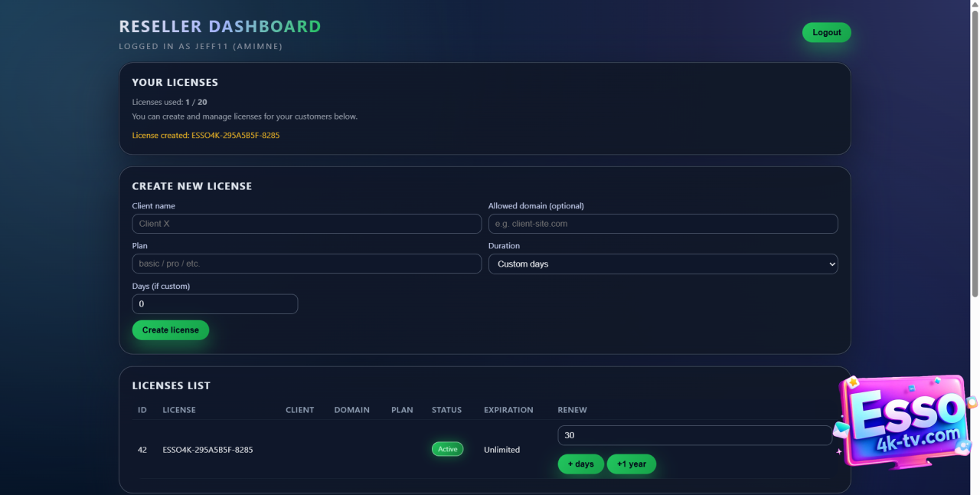Viewport: 980px width, 495px height.
Task: Click the Esso 4k-tv.com logo
Action: [x=905, y=421]
